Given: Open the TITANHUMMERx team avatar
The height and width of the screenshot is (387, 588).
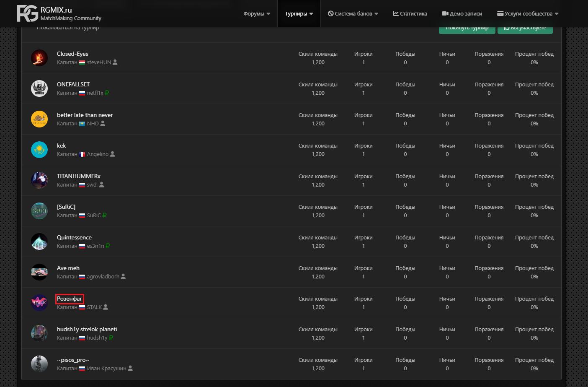Looking at the screenshot, I should [x=39, y=180].
